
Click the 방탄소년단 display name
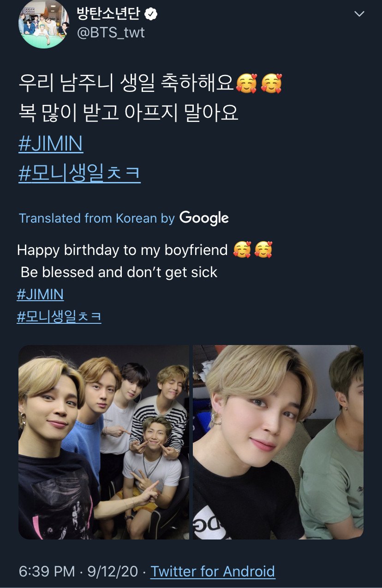click(x=109, y=14)
